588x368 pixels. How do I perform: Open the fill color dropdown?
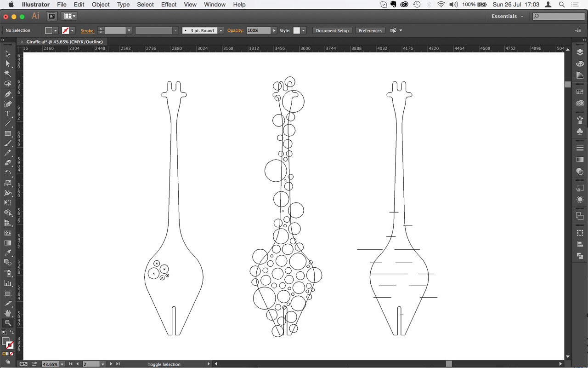click(56, 30)
